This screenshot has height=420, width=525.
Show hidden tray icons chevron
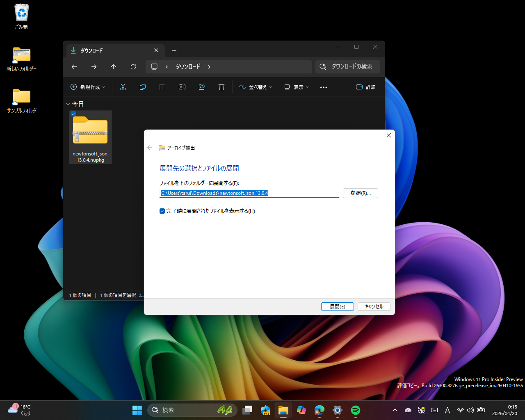click(x=395, y=410)
